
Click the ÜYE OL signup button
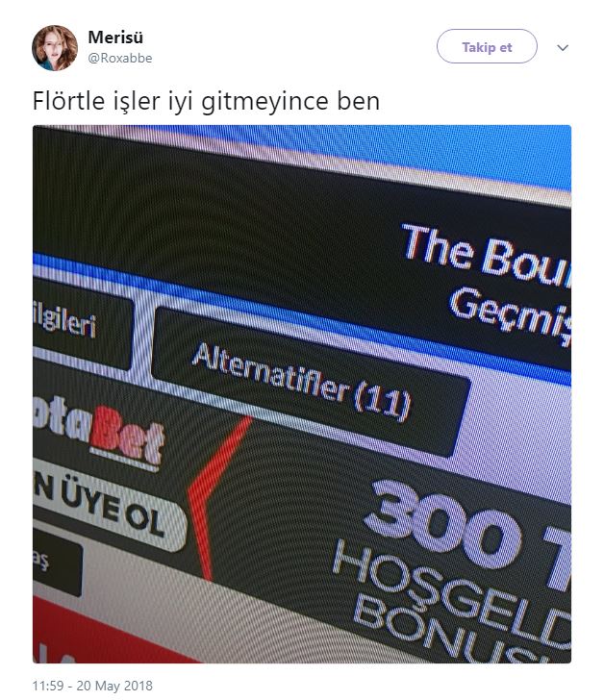(x=109, y=506)
